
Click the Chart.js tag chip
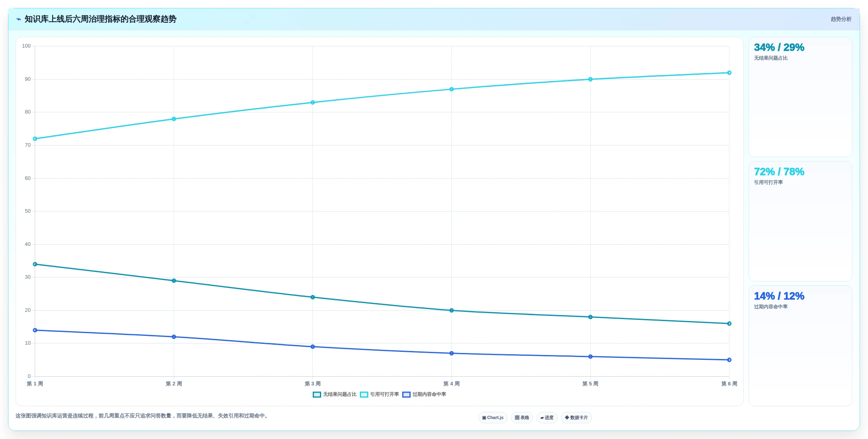coord(493,417)
